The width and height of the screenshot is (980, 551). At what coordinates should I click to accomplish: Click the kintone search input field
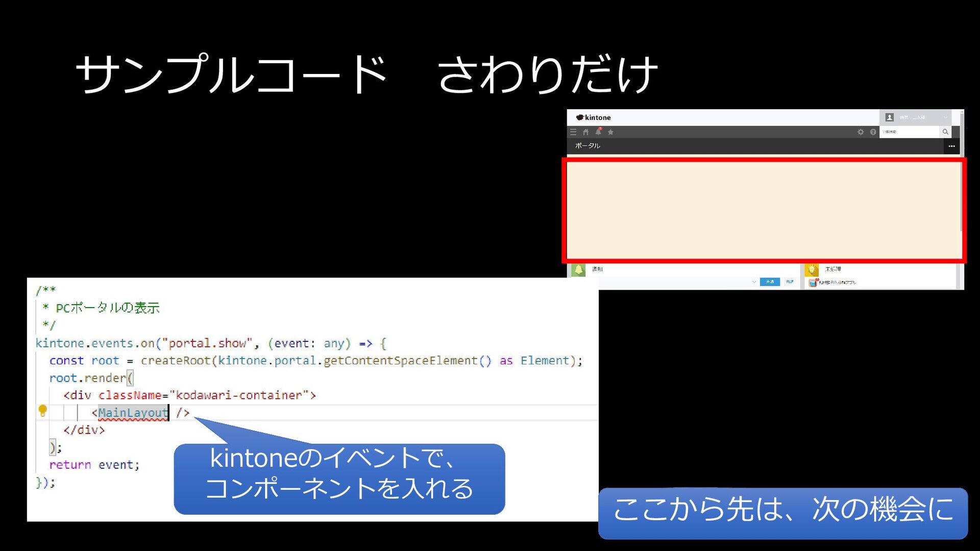[x=910, y=132]
